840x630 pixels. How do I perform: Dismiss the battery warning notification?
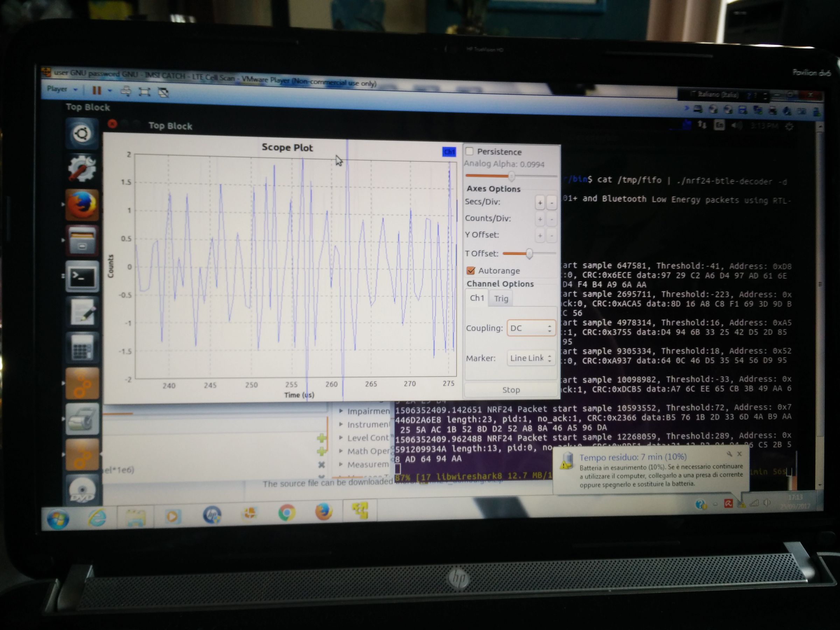click(x=739, y=454)
